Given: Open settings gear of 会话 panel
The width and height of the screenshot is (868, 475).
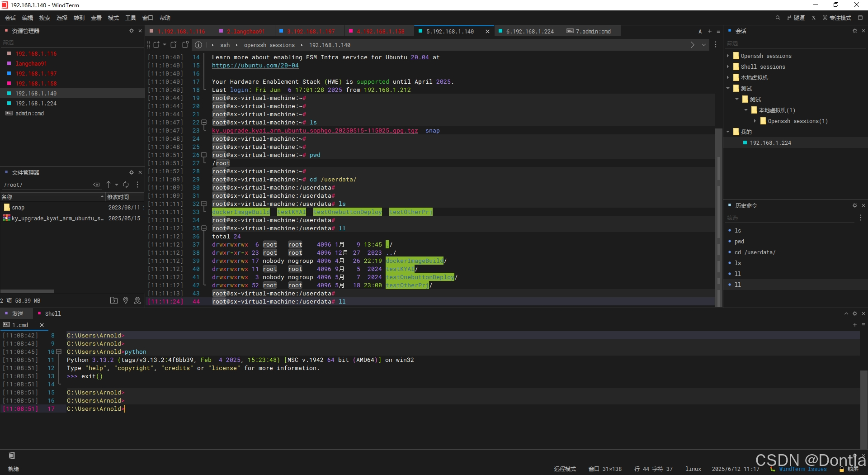Looking at the screenshot, I should 855,31.
